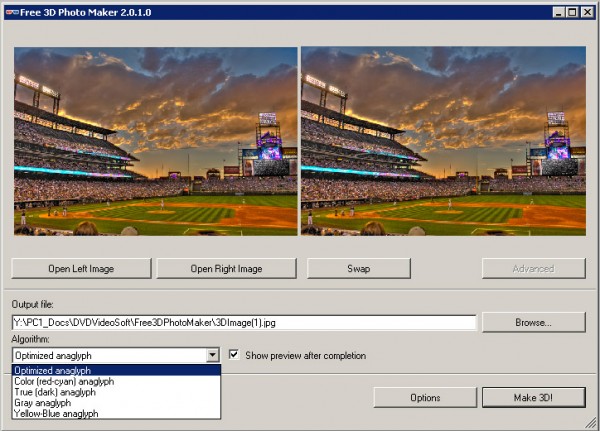
Task: Toggle Show preview after completion checkbox
Action: (234, 354)
